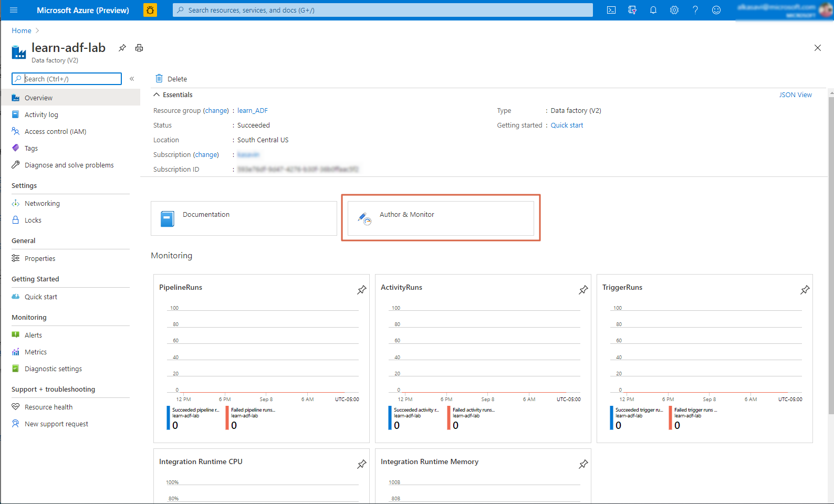Image resolution: width=834 pixels, height=504 pixels.
Task: Open the Documentation tile
Action: click(x=244, y=218)
